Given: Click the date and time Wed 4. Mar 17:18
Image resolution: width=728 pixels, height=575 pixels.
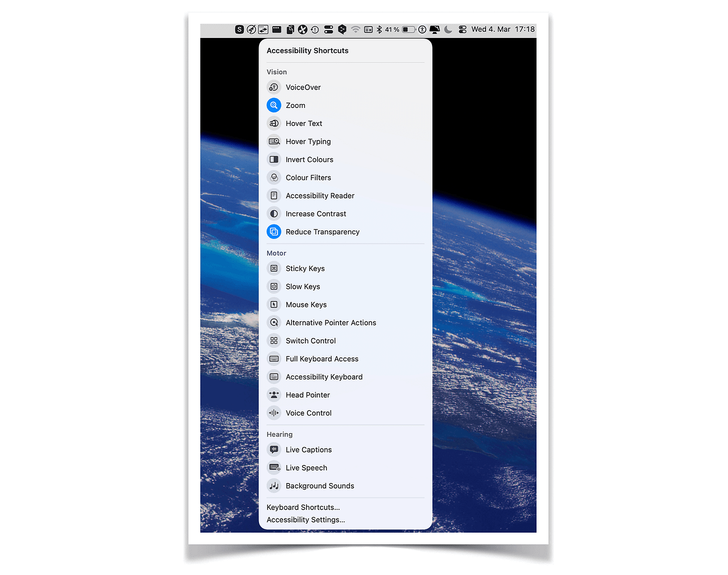Looking at the screenshot, I should (x=503, y=29).
